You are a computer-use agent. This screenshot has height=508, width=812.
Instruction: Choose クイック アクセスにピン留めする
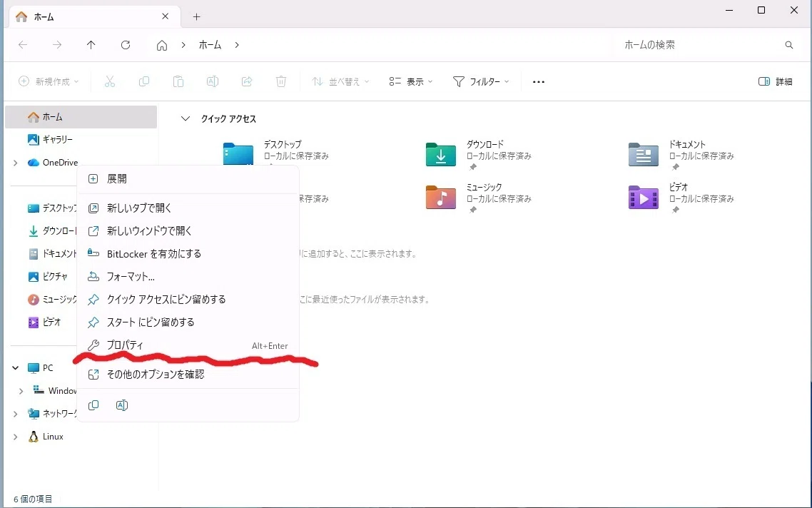coord(188,300)
